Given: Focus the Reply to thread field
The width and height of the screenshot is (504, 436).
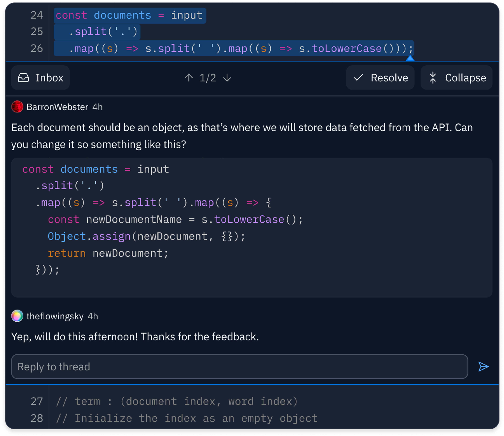Looking at the screenshot, I should 239,367.
